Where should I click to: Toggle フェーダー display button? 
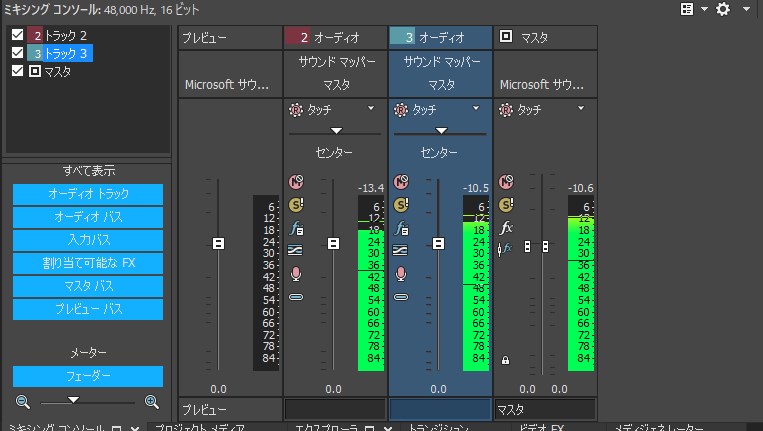(88, 376)
